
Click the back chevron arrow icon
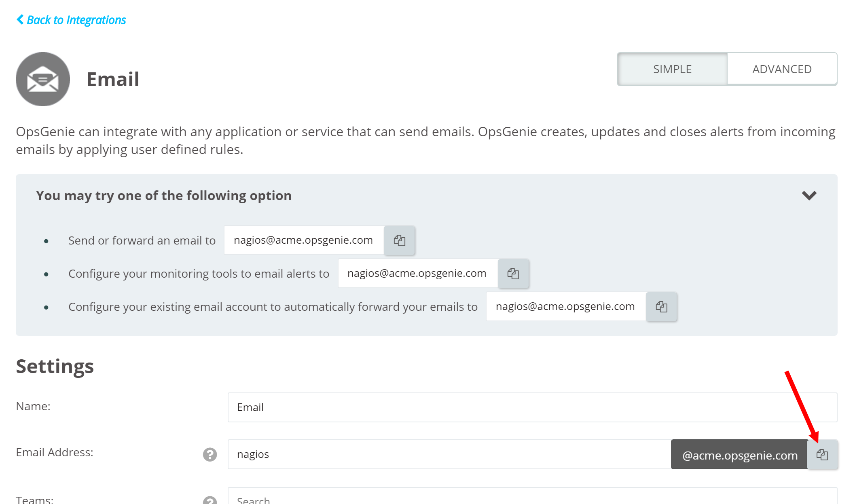click(x=20, y=19)
